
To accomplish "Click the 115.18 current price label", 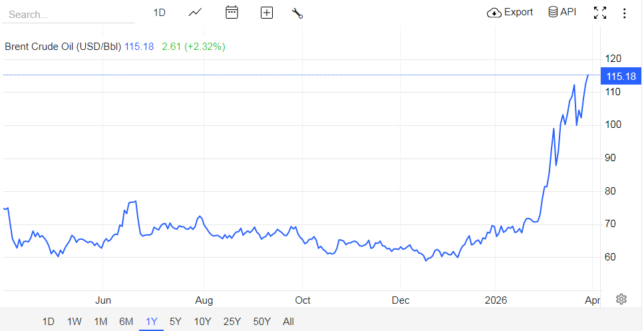I will (621, 77).
